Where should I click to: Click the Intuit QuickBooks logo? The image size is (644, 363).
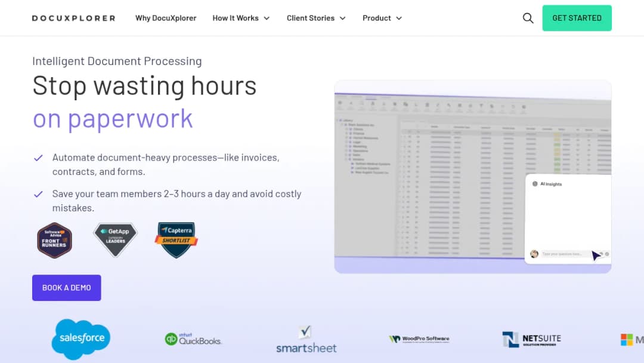pos(193,339)
